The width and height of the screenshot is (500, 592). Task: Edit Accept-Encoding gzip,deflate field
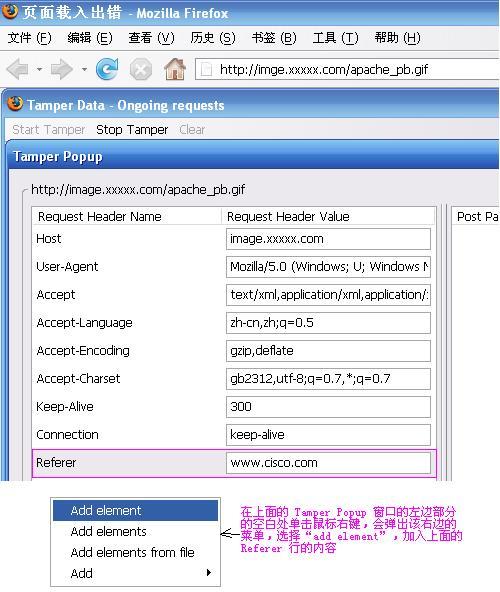(x=328, y=351)
